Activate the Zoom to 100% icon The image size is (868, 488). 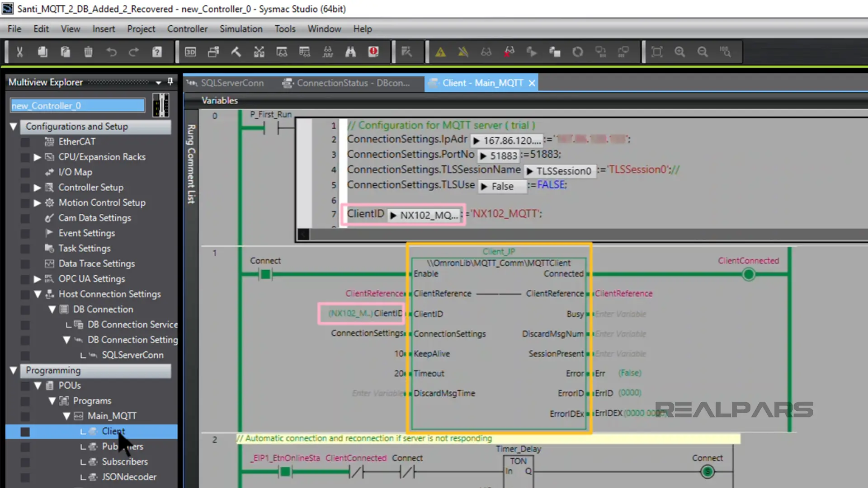click(725, 52)
